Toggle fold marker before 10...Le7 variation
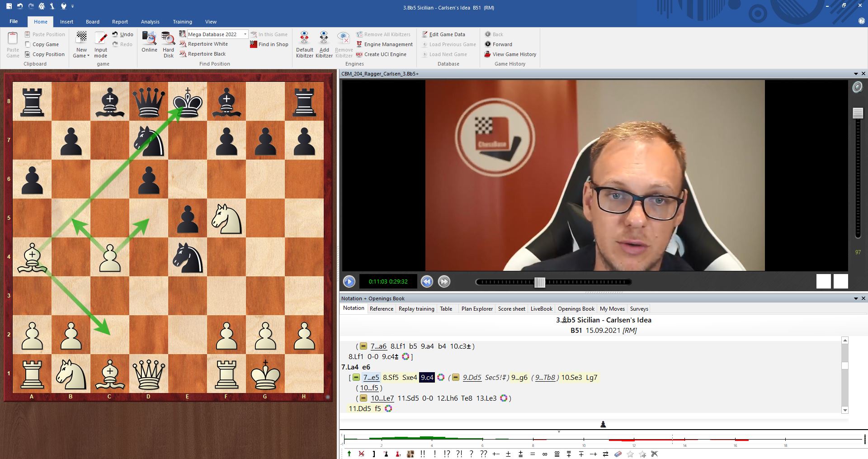 point(363,398)
